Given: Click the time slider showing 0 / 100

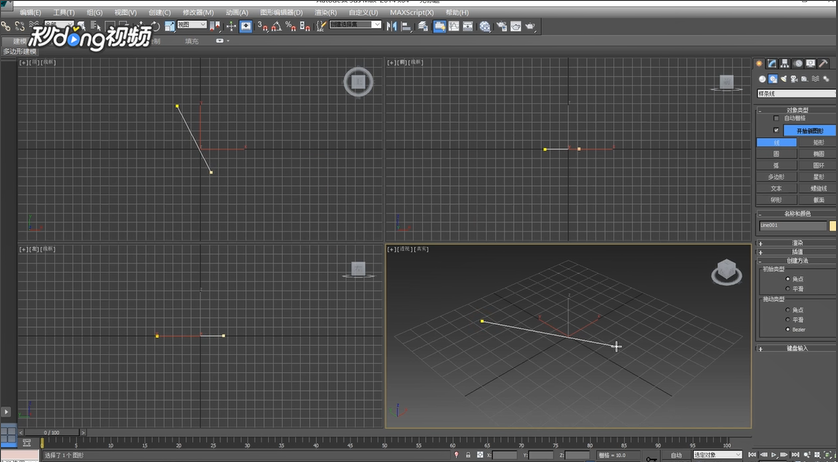Looking at the screenshot, I should 52,432.
